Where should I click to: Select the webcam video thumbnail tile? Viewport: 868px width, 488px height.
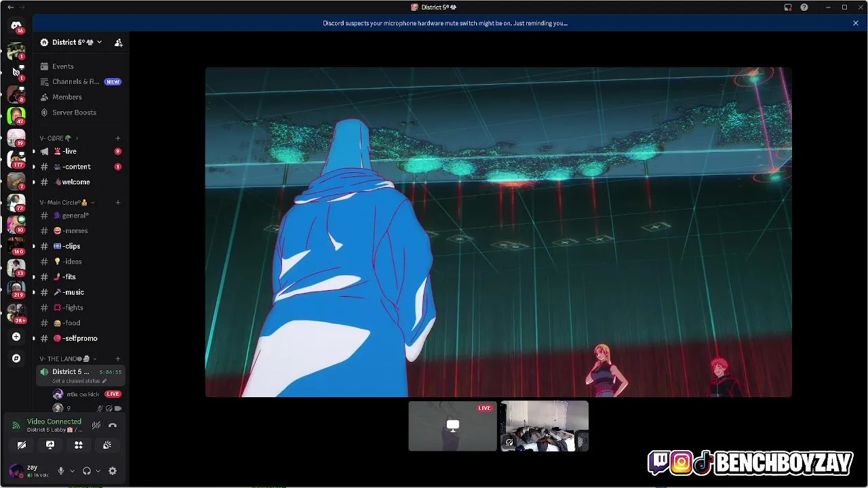click(545, 426)
